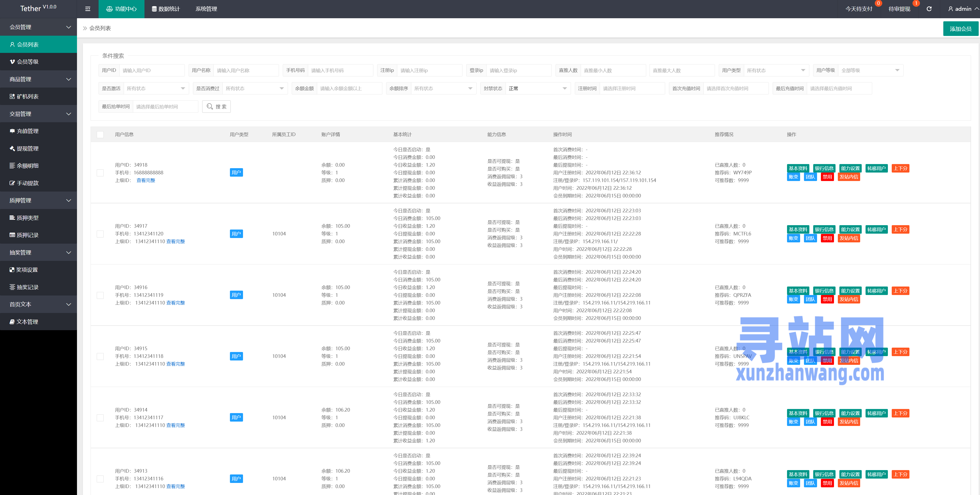Open 文本管理 in sidebar

(38, 322)
